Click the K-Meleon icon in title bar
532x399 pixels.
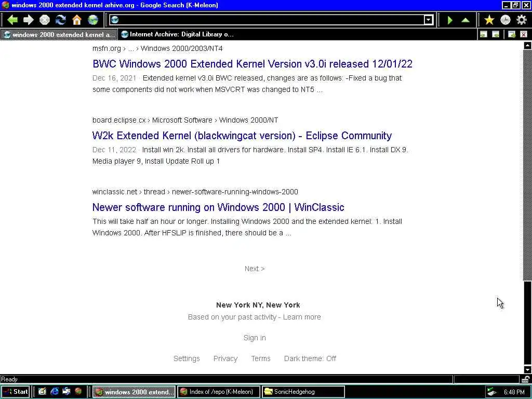(x=5, y=5)
